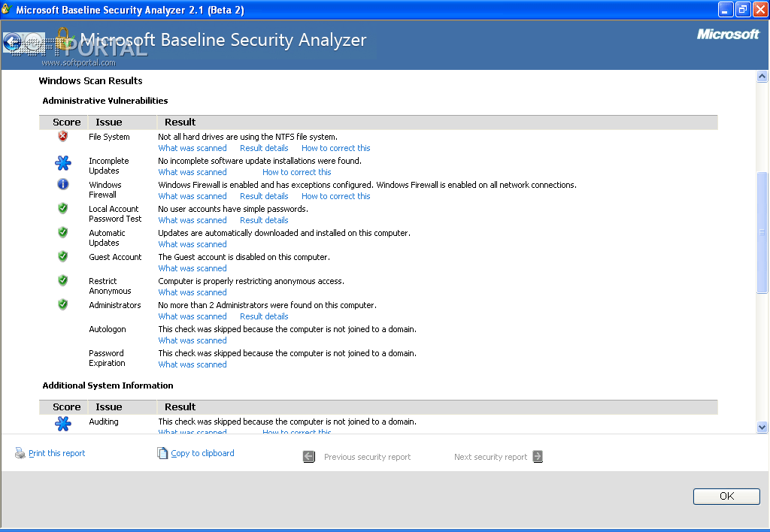Open How to correct this for Windows Firewall
770x532 pixels.
coord(336,196)
